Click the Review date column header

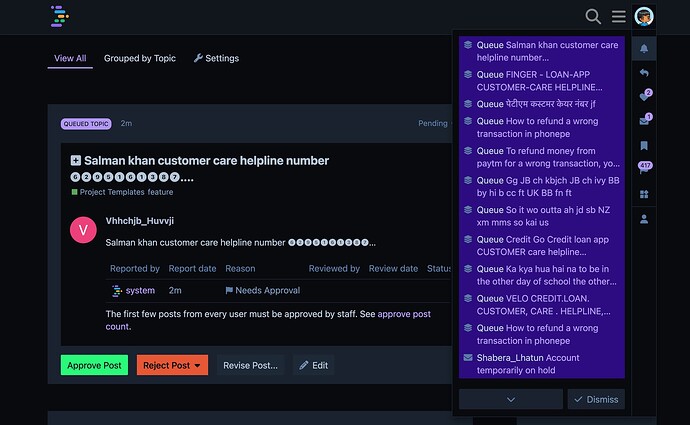[x=393, y=268]
